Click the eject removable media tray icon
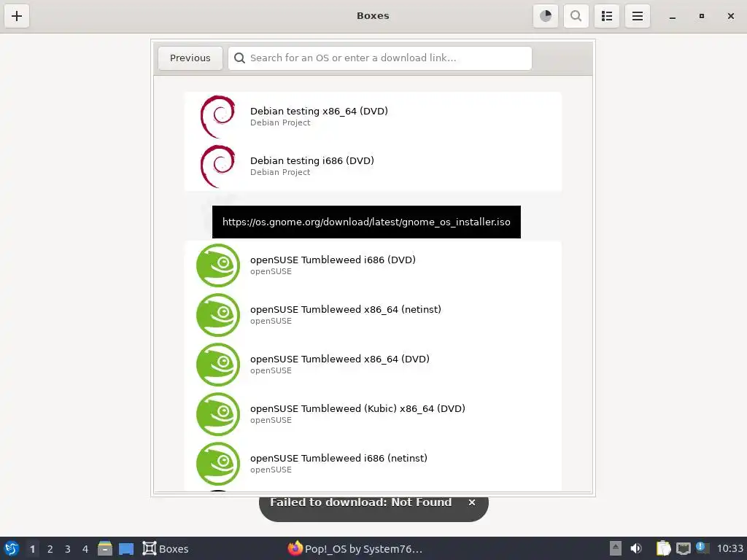 point(616,548)
